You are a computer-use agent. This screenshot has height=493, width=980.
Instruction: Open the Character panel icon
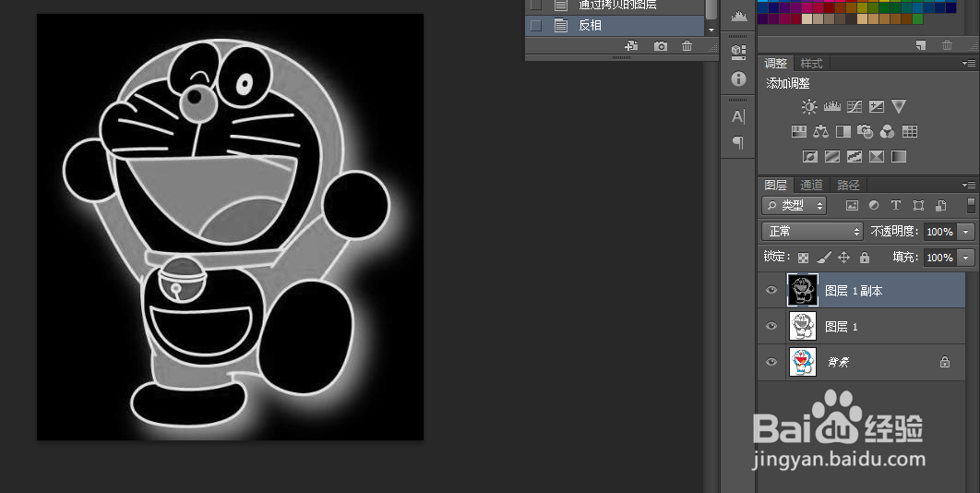pos(738,116)
